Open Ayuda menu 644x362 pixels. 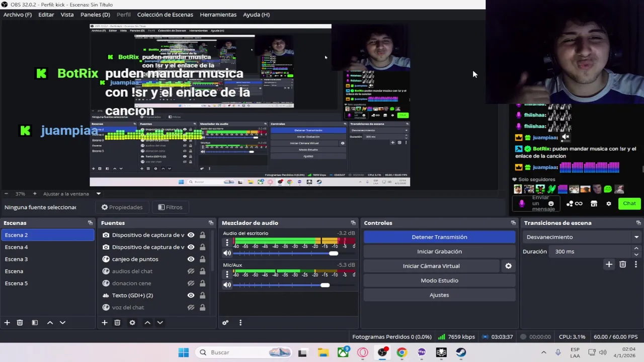click(256, 15)
